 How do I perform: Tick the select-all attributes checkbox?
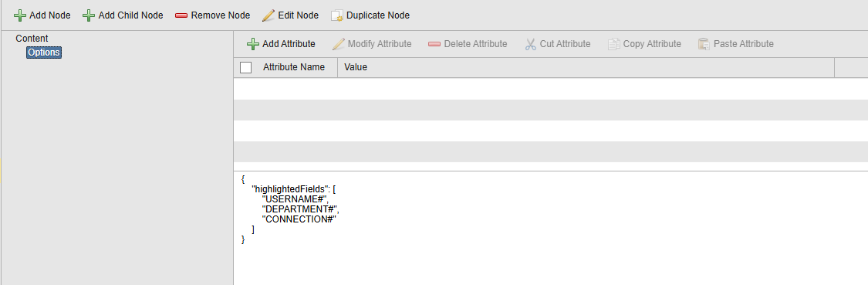tap(246, 68)
